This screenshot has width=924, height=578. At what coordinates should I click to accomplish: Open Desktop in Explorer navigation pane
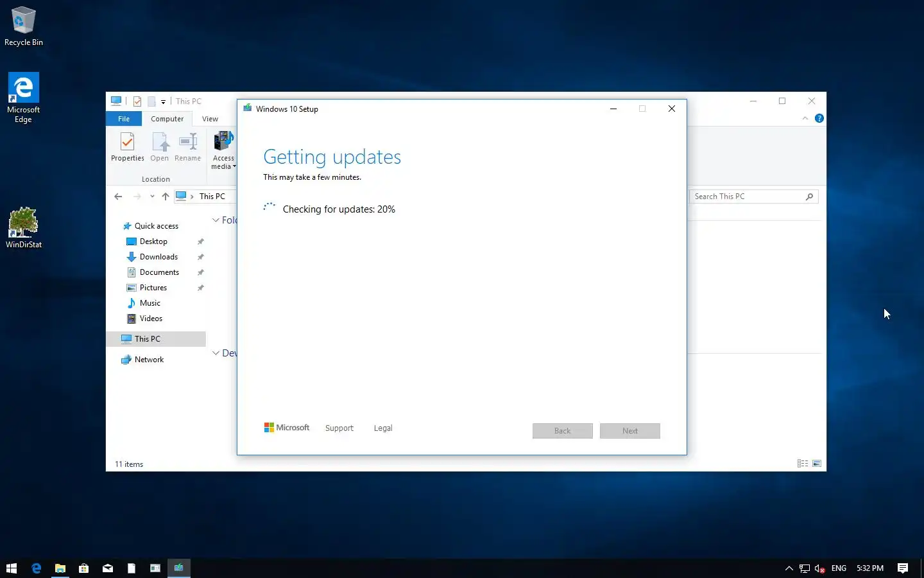pyautogui.click(x=153, y=241)
